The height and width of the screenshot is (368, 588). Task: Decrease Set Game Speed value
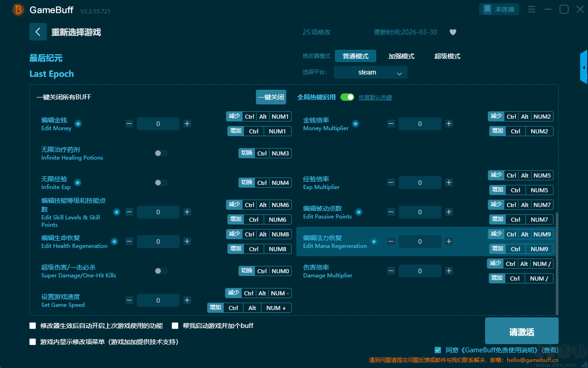click(130, 300)
